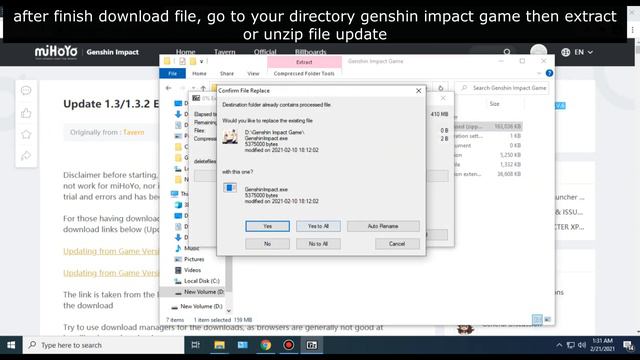Open the Home menu on miHoYo page

pyautogui.click(x=185, y=52)
